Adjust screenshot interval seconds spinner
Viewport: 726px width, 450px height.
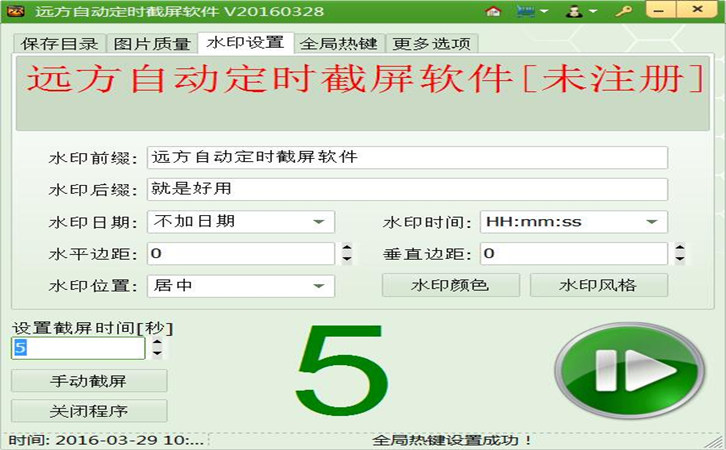[158, 348]
